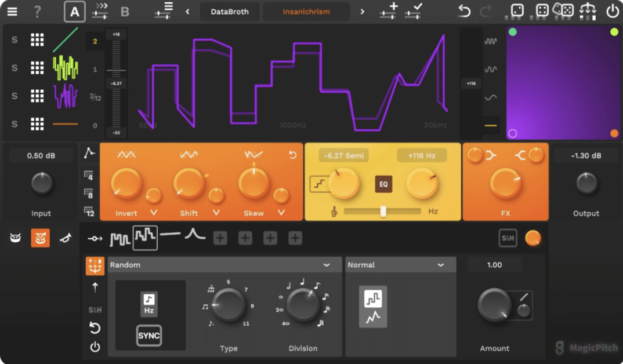
Task: Open the DataBroth preset bank
Action: click(x=230, y=12)
